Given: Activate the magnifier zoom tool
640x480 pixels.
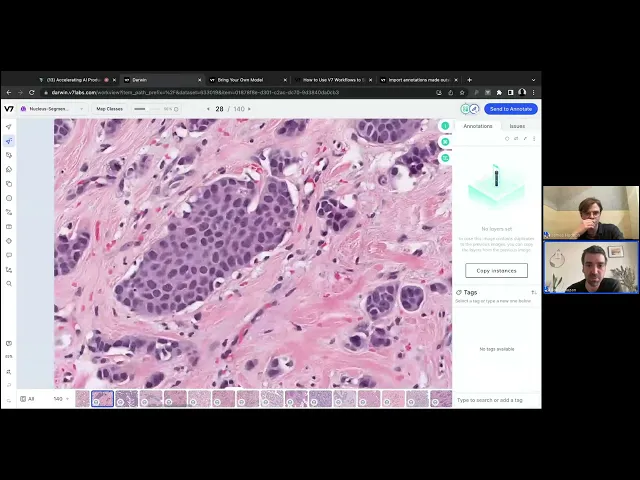Looking at the screenshot, I should (9, 284).
